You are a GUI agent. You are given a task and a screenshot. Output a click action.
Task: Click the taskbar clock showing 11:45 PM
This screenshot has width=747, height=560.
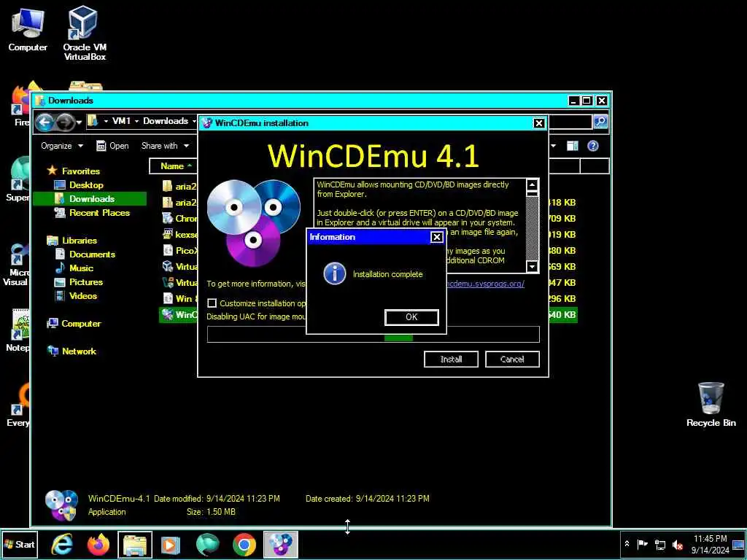[x=710, y=544]
